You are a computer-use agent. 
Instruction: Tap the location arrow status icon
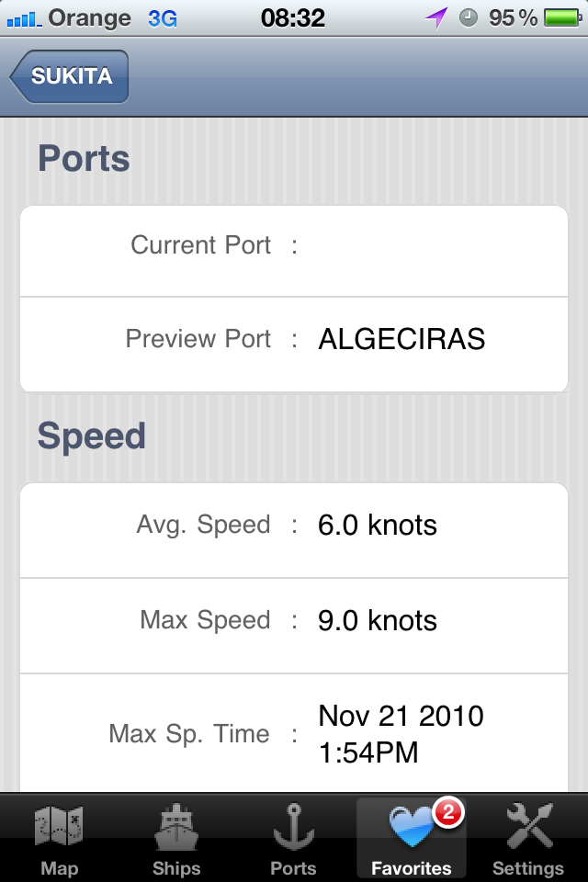click(435, 17)
